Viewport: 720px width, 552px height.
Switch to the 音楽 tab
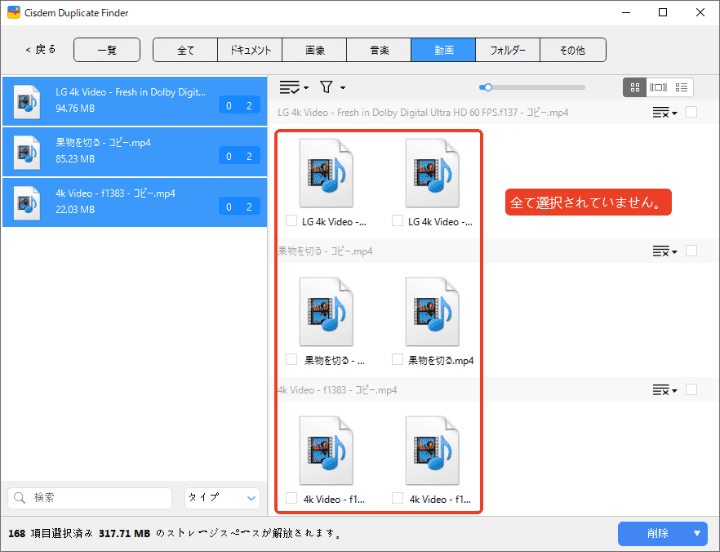pyautogui.click(x=378, y=50)
